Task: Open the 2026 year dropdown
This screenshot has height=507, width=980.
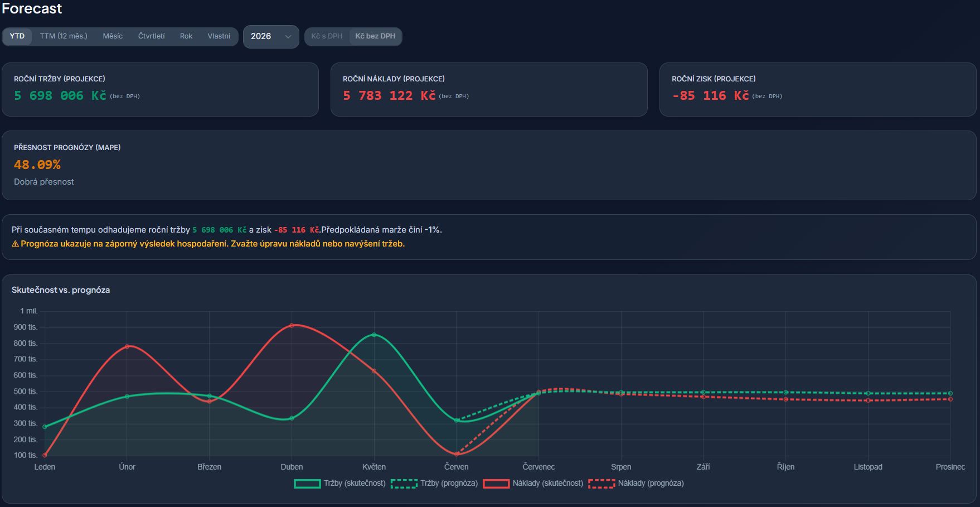Action: point(271,37)
